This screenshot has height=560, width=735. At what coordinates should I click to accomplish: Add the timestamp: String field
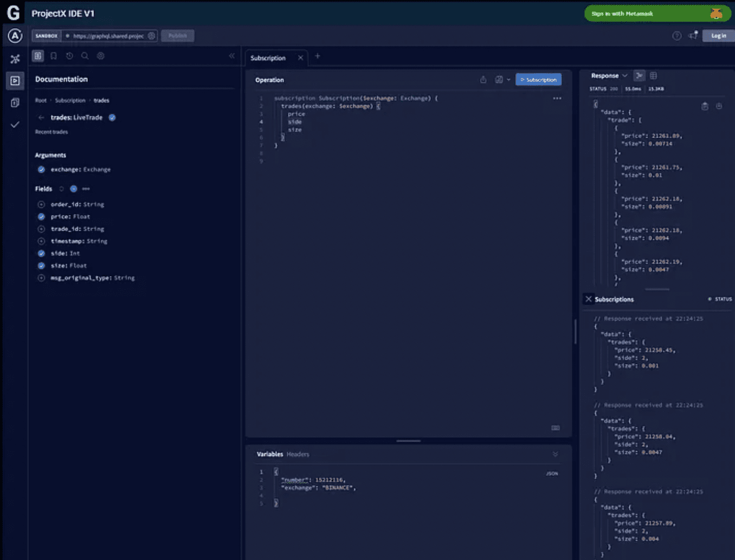pyautogui.click(x=41, y=242)
